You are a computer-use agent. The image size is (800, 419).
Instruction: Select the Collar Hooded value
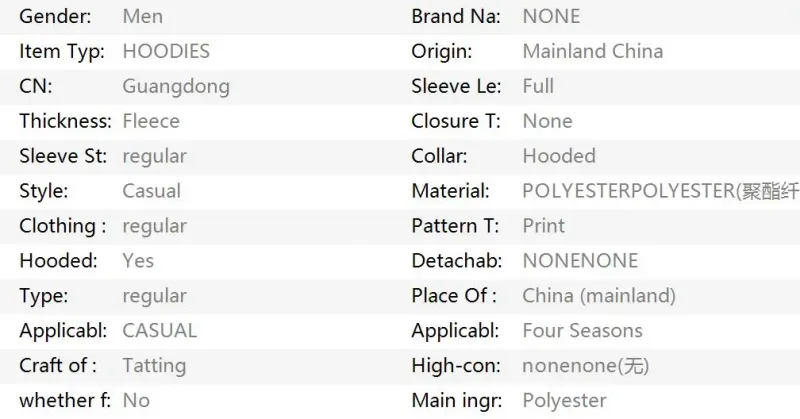pos(559,156)
